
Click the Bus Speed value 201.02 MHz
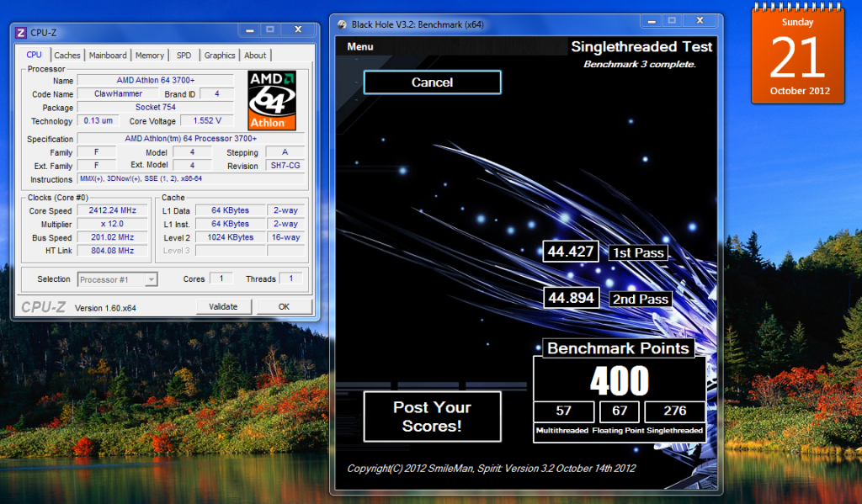(112, 237)
